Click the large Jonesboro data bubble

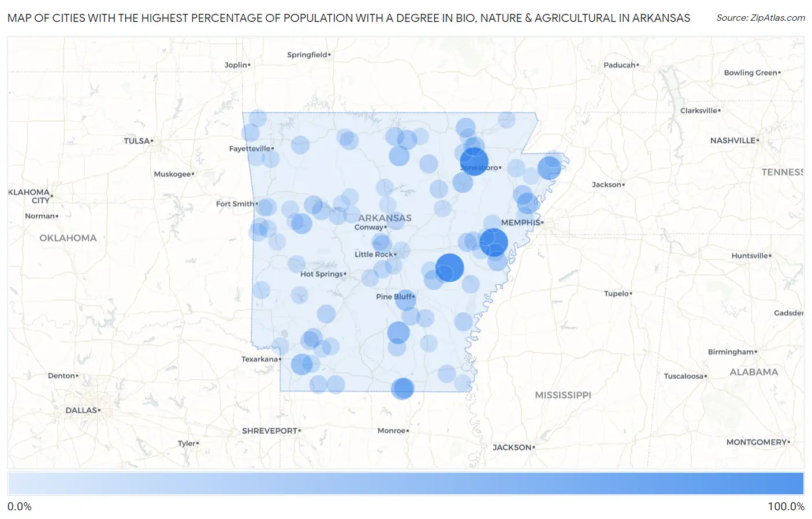pos(474,162)
